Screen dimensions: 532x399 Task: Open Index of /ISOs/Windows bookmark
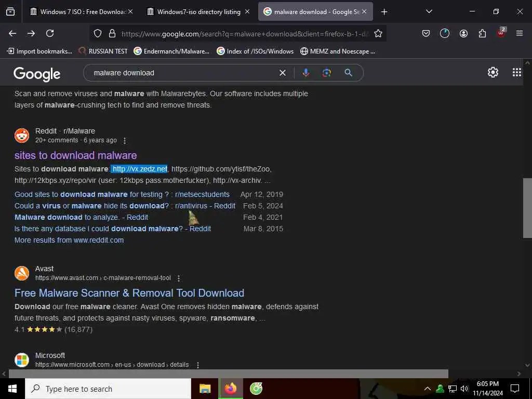255,51
